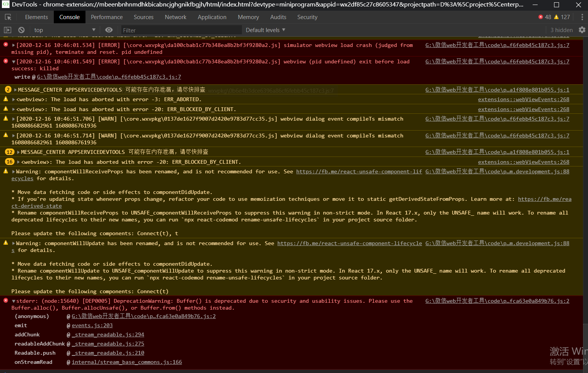Collapse the stderr DeprecationWarning stack trace
Viewport: 588px width, 373px height.
point(14,301)
